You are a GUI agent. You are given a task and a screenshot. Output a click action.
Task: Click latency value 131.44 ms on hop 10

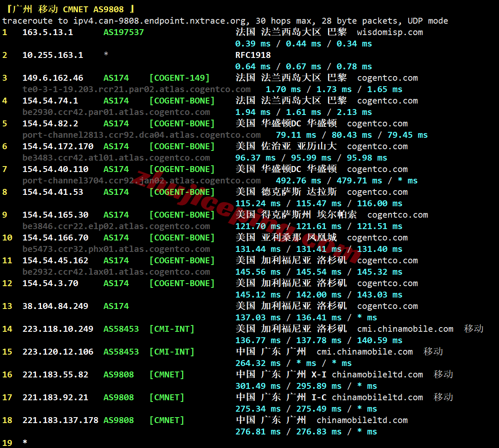258,249
